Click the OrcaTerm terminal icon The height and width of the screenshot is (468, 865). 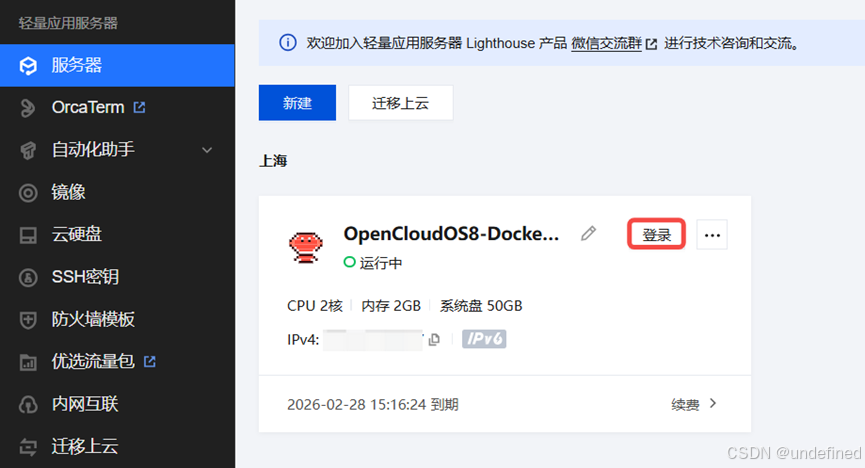28,108
